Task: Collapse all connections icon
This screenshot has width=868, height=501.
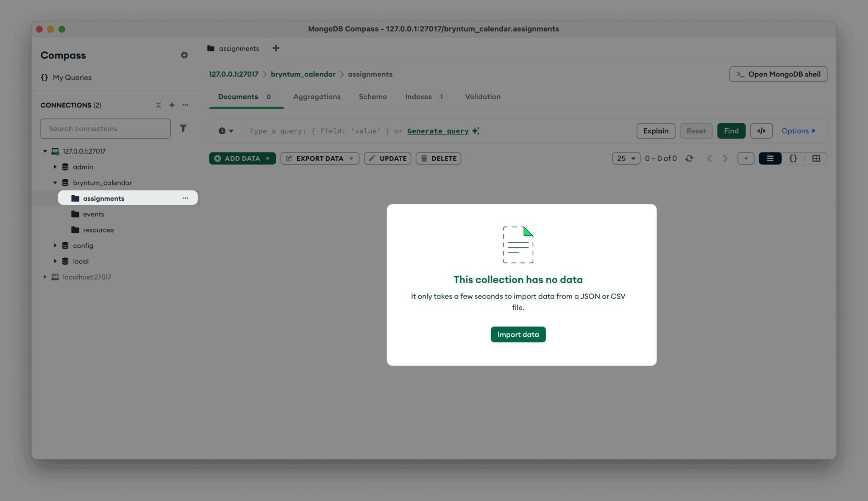Action: [x=158, y=105]
